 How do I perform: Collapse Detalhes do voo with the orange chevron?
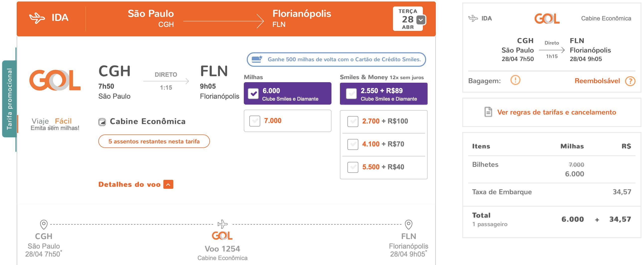tap(168, 185)
